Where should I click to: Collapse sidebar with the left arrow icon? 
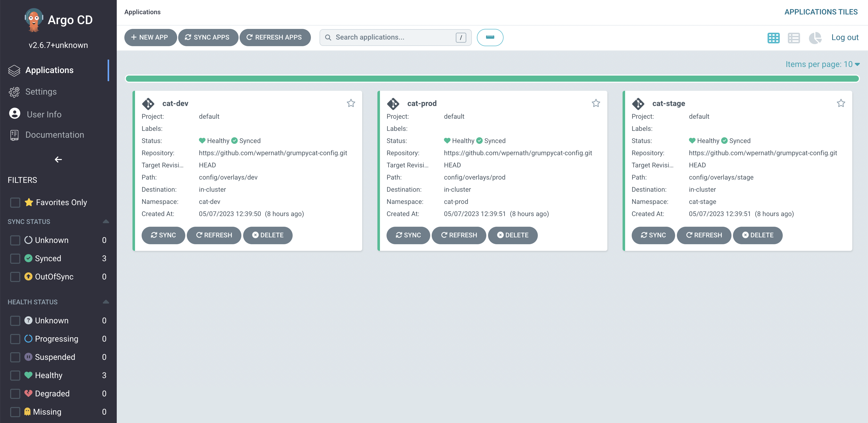[x=58, y=159]
